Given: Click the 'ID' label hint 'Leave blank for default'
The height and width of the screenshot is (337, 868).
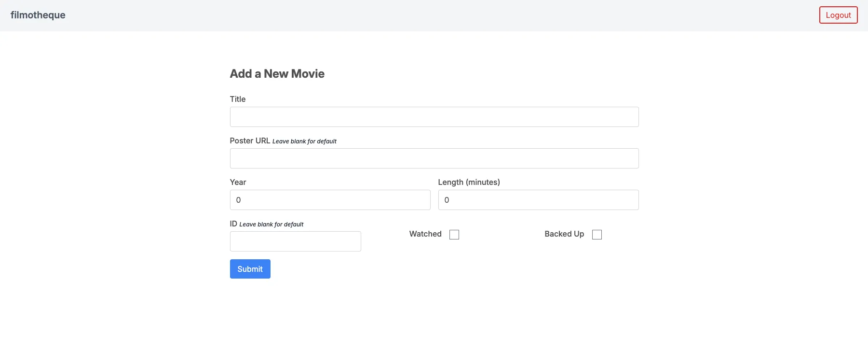Looking at the screenshot, I should tap(271, 225).
